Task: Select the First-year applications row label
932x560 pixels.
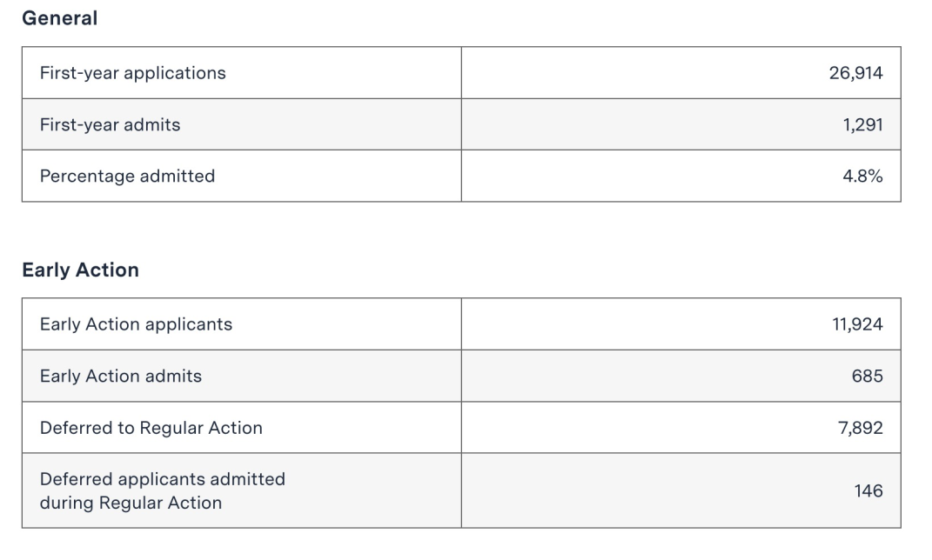Action: click(132, 73)
